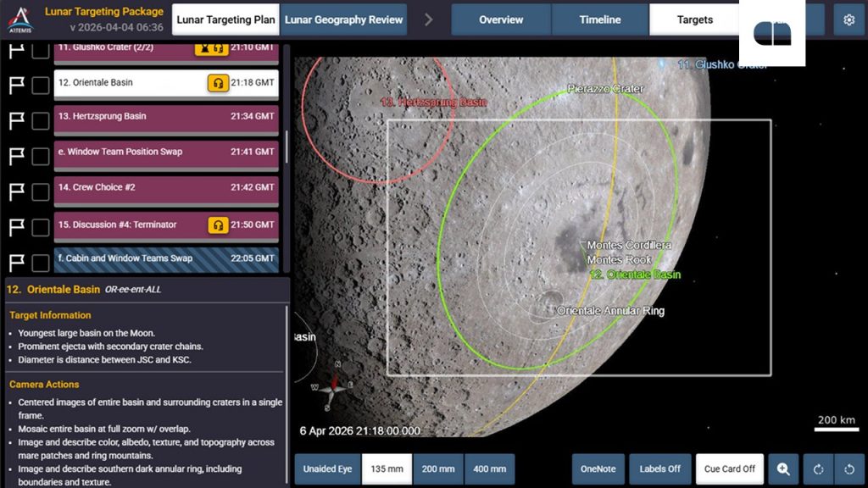The image size is (868, 488).
Task: Switch to Lunar Geography Review tab
Action: click(344, 20)
